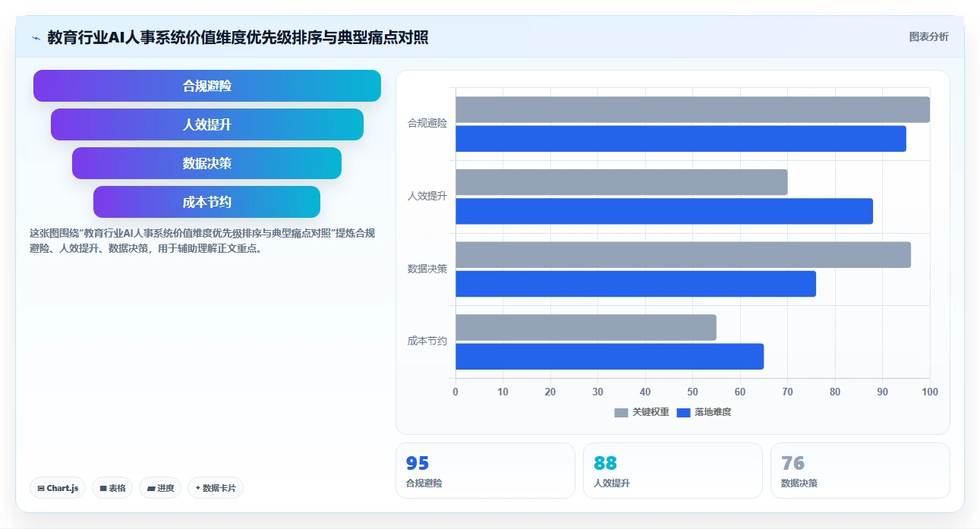Select the 成本节约 funnel stage
The width and height of the screenshot is (980, 529).
click(207, 202)
